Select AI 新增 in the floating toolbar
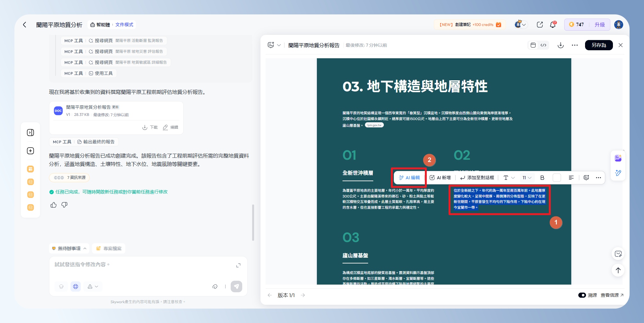644x323 pixels. click(x=440, y=178)
